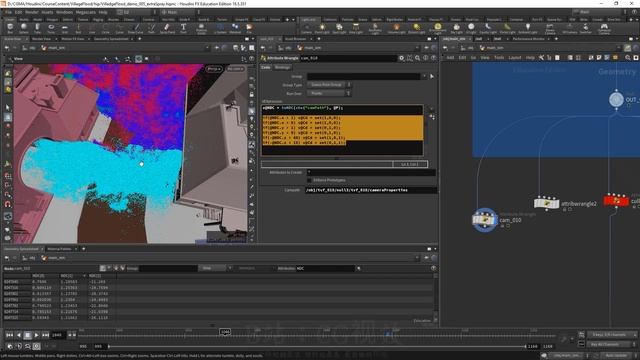Open search in parameter pane header
This screenshot has width=640, height=360.
coord(418,58)
